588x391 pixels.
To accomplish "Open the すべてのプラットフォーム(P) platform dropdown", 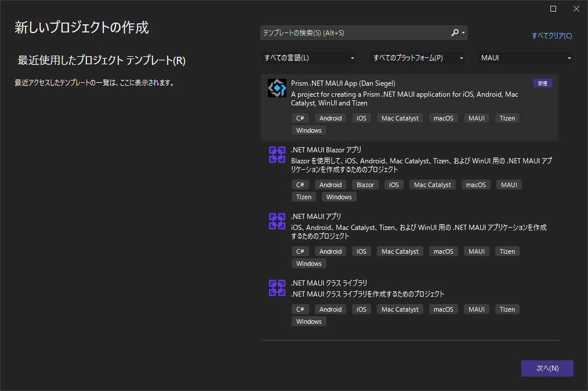I will (418, 58).
